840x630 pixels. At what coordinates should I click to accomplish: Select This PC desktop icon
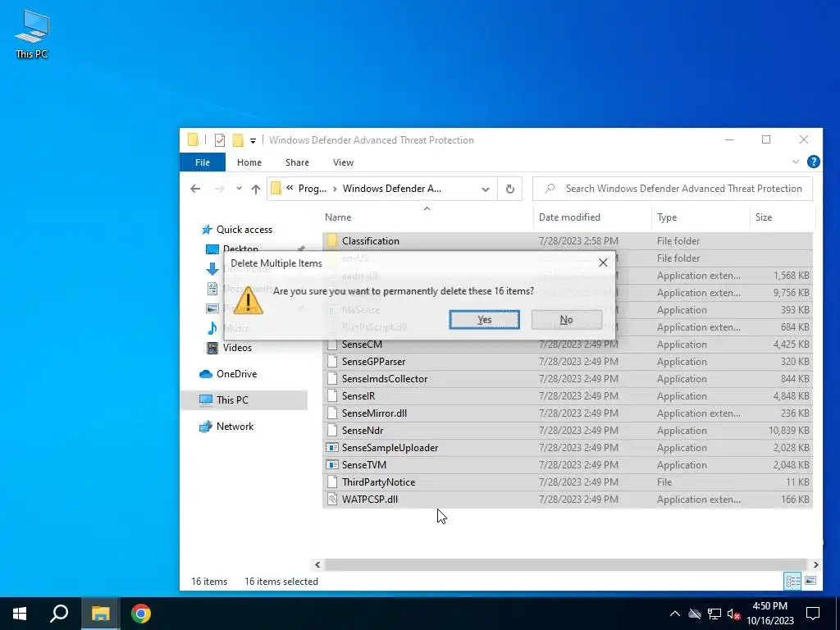click(x=32, y=34)
